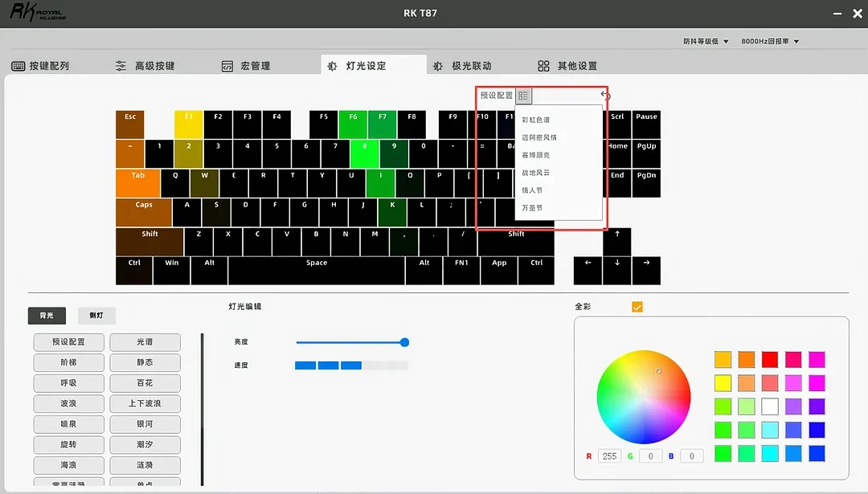Choose the 静态 static effect

click(145, 362)
